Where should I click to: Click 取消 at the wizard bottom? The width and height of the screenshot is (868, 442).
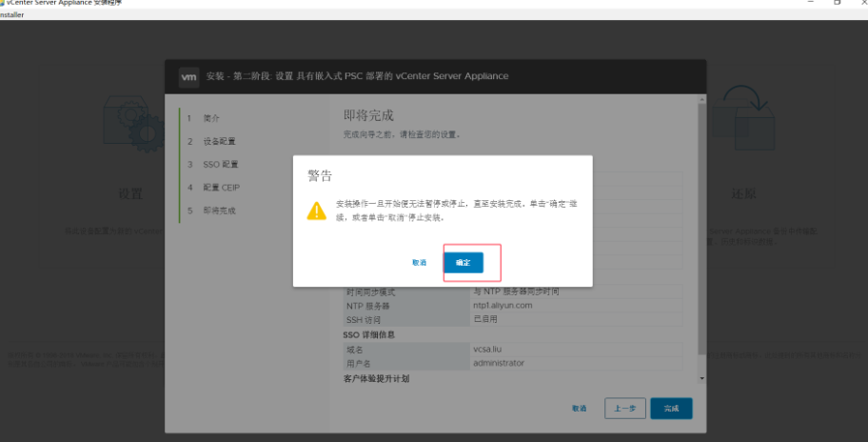point(579,409)
